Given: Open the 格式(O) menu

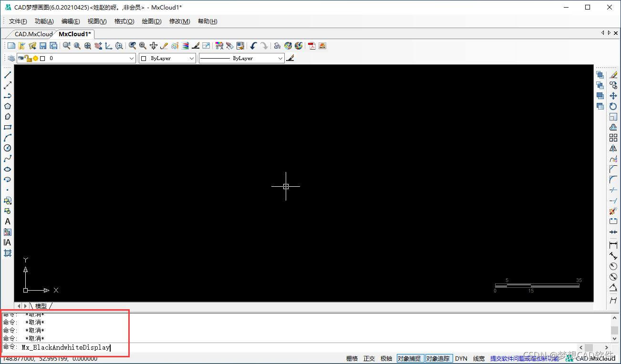Looking at the screenshot, I should (124, 21).
